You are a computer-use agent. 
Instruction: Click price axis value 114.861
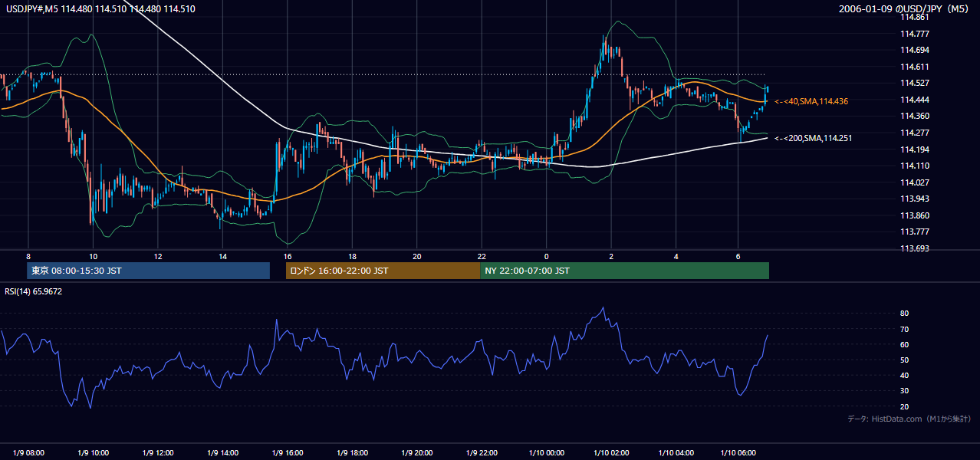914,17
